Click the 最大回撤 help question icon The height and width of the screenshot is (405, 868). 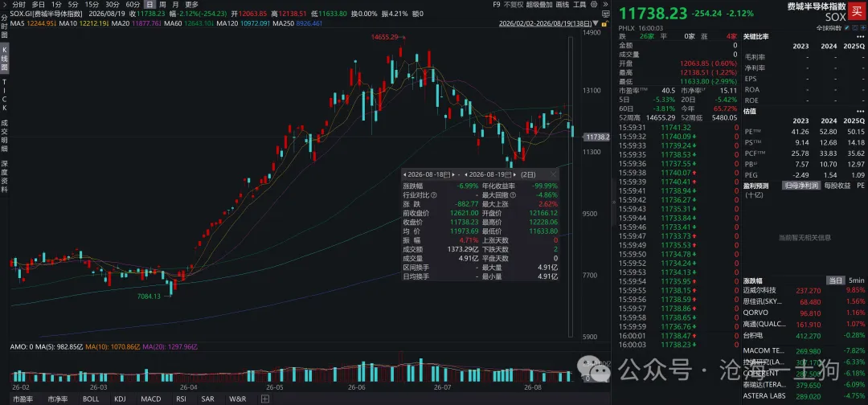point(511,195)
